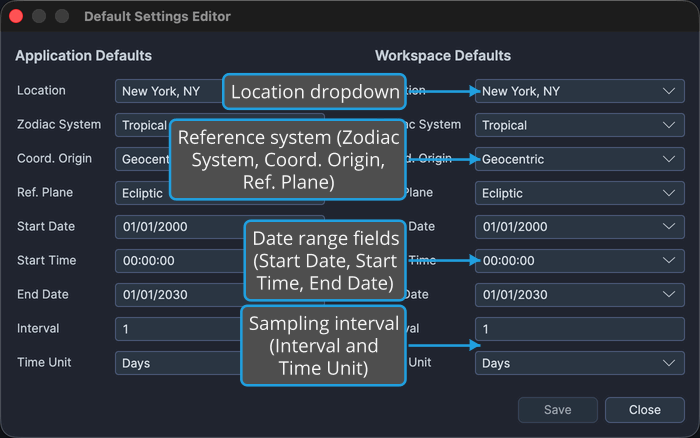Open Application Location dropdown with New York, NY

pos(169,91)
